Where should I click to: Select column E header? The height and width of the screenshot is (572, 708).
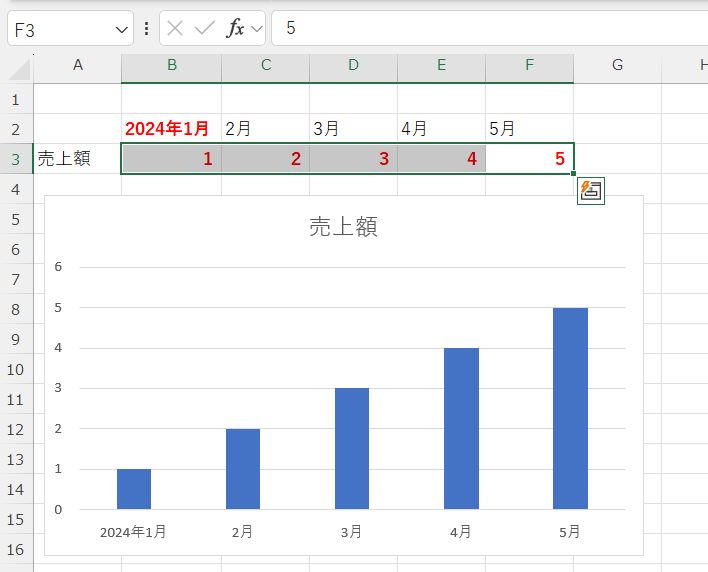click(x=442, y=65)
